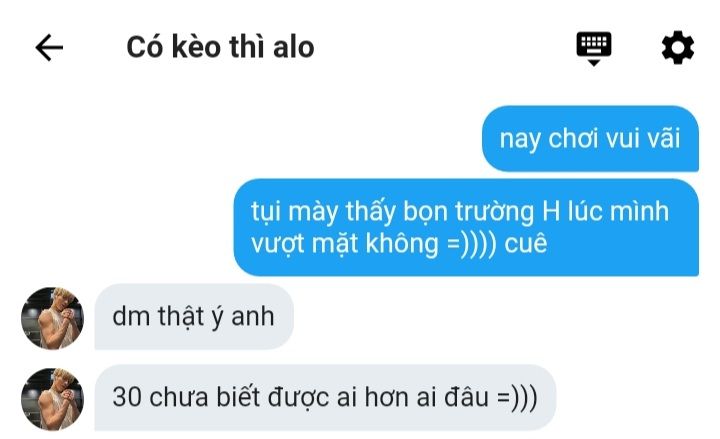Screen dimensions: 720x439
Task: Open the group title 'Có kèo thì alo'
Action: coord(220,47)
